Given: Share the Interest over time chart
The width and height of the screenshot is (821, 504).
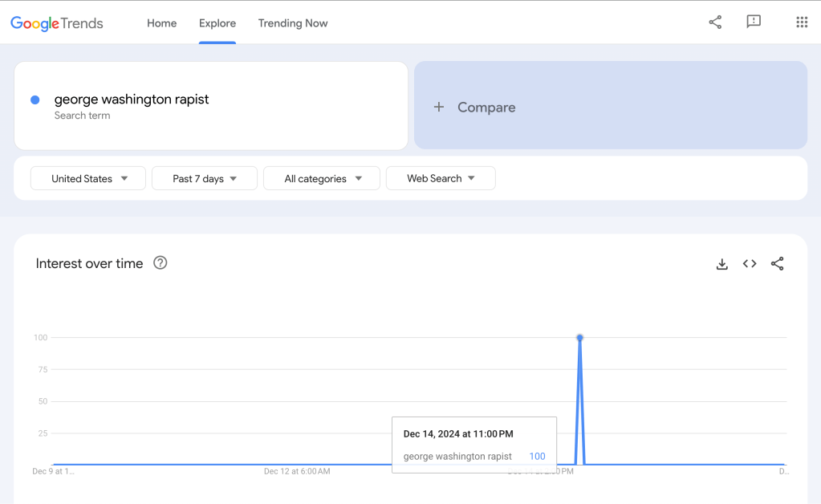Looking at the screenshot, I should click(777, 264).
